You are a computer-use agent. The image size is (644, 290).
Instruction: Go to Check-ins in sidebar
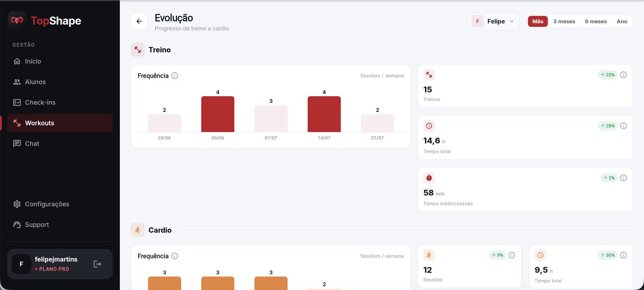[60, 102]
